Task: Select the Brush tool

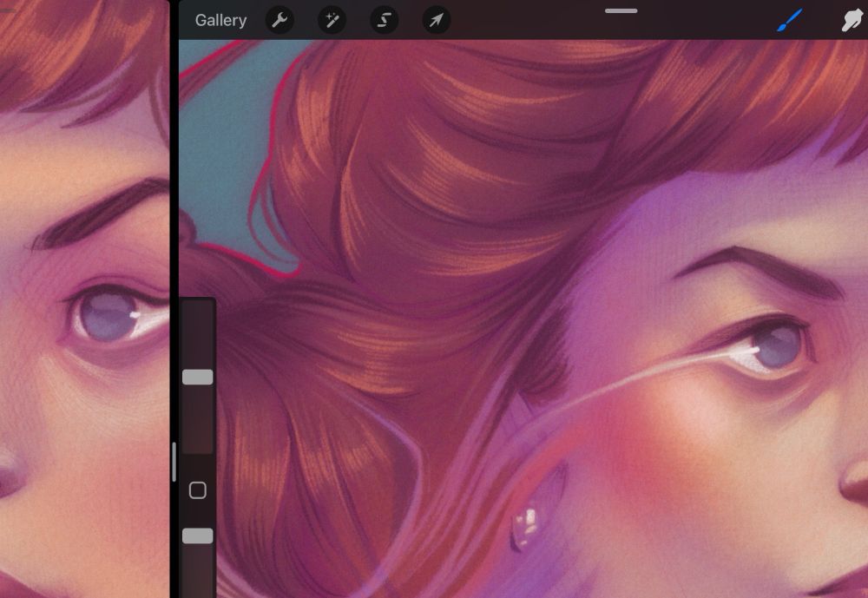Action: pyautogui.click(x=789, y=21)
